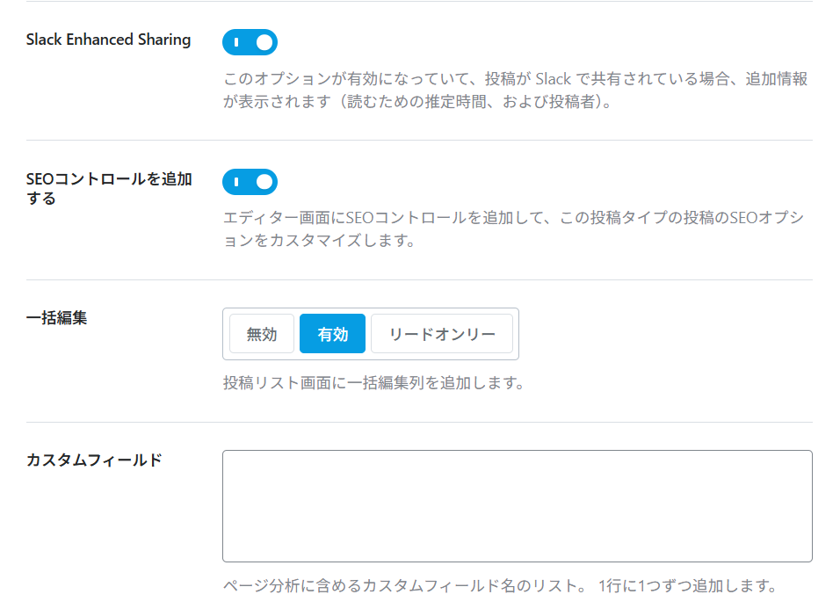Click the 一括編集 setting label
This screenshot has height=616, width=840.
pyautogui.click(x=56, y=318)
